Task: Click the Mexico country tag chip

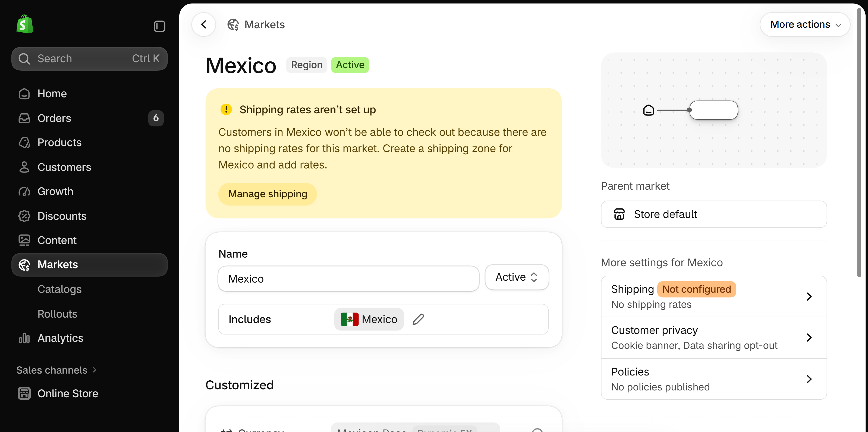Action: 369,319
